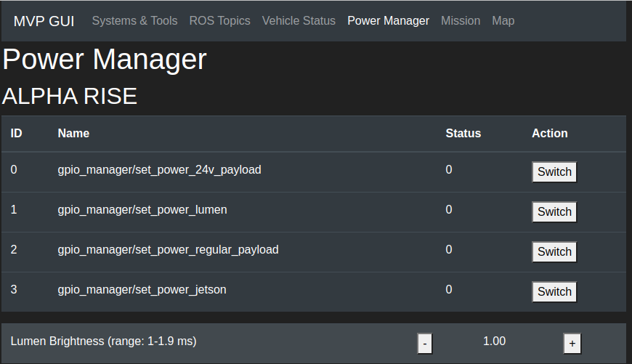Go to the Vehicle Status tab
Screen dimensions: 632x364
(299, 21)
